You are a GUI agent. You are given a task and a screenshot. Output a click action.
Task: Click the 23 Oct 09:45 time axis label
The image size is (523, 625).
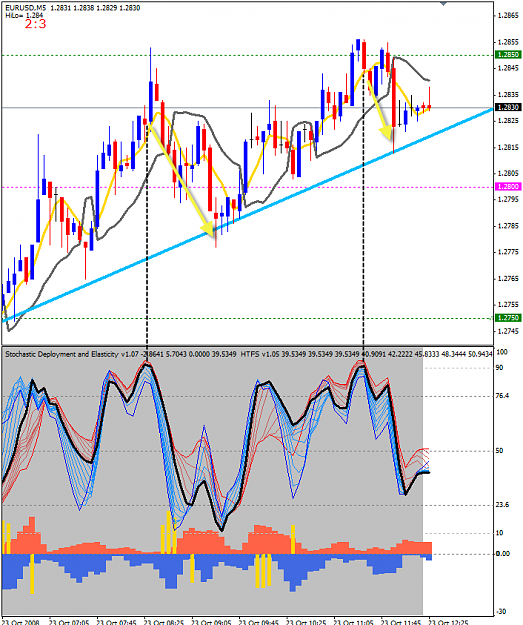pos(259,622)
